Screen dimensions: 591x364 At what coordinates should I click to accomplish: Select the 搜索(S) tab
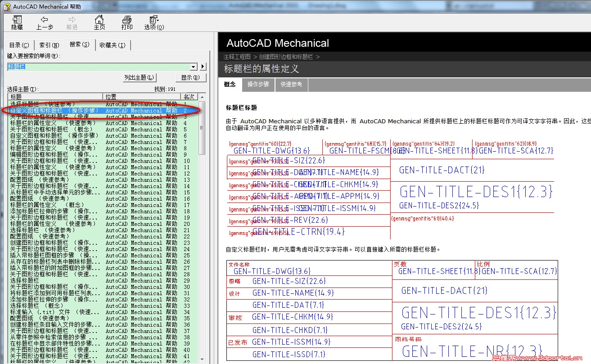[79, 44]
